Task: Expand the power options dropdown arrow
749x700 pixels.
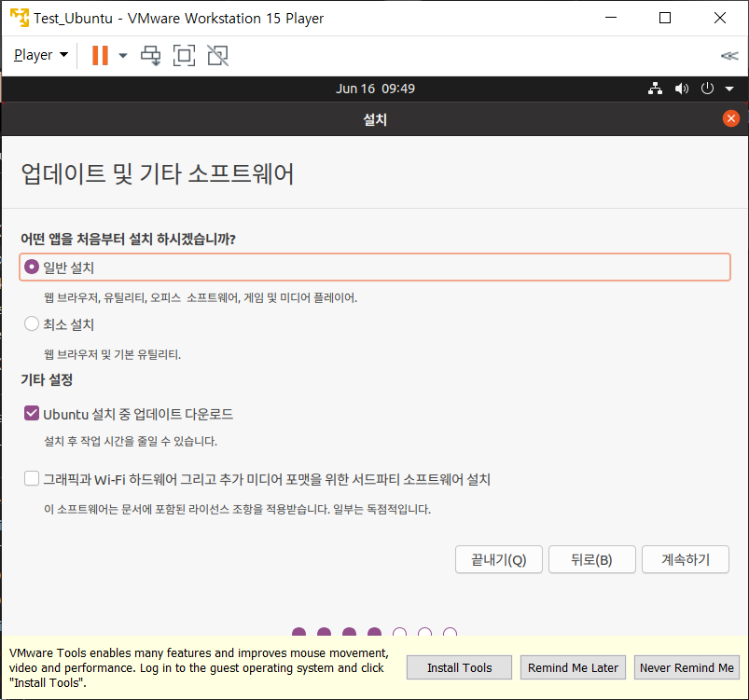Action: click(x=123, y=55)
